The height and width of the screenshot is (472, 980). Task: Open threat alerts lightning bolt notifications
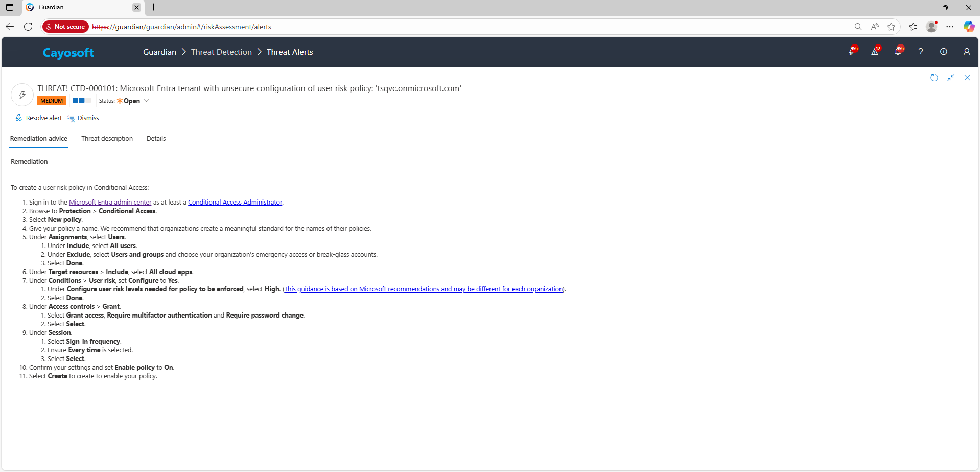[852, 52]
